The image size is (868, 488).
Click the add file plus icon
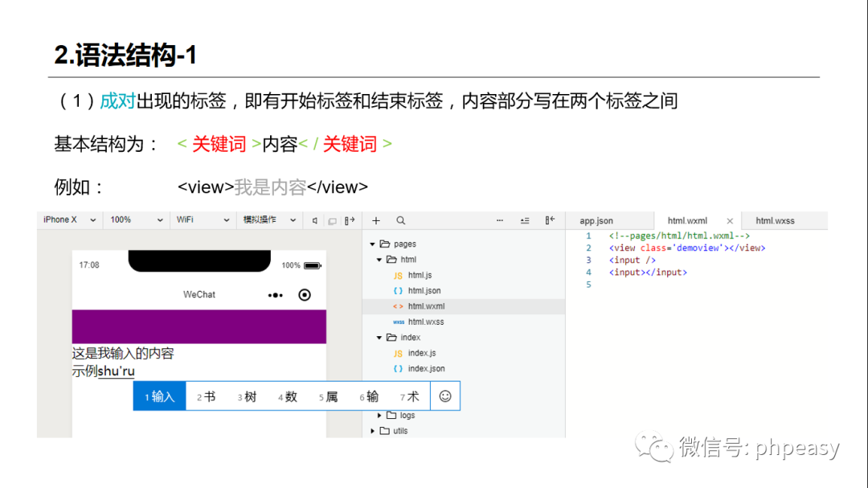pyautogui.click(x=376, y=220)
